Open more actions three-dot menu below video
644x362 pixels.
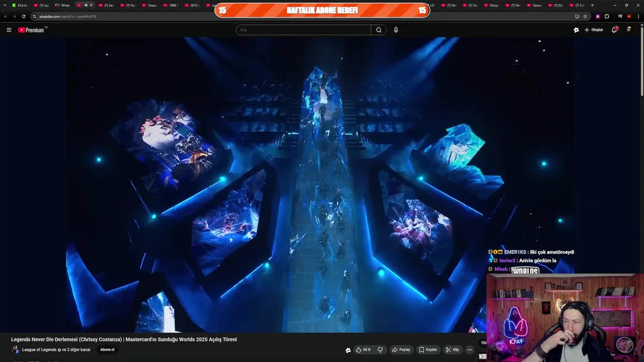coord(469,350)
